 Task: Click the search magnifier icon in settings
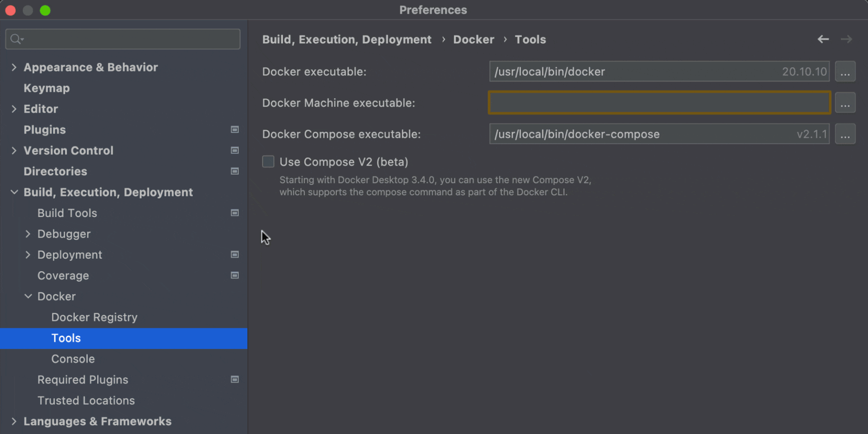click(x=17, y=39)
